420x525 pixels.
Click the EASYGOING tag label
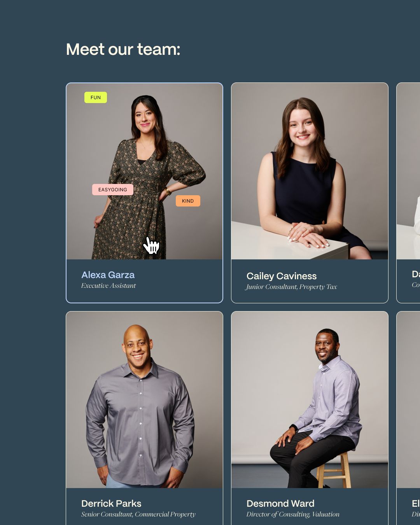pos(113,190)
